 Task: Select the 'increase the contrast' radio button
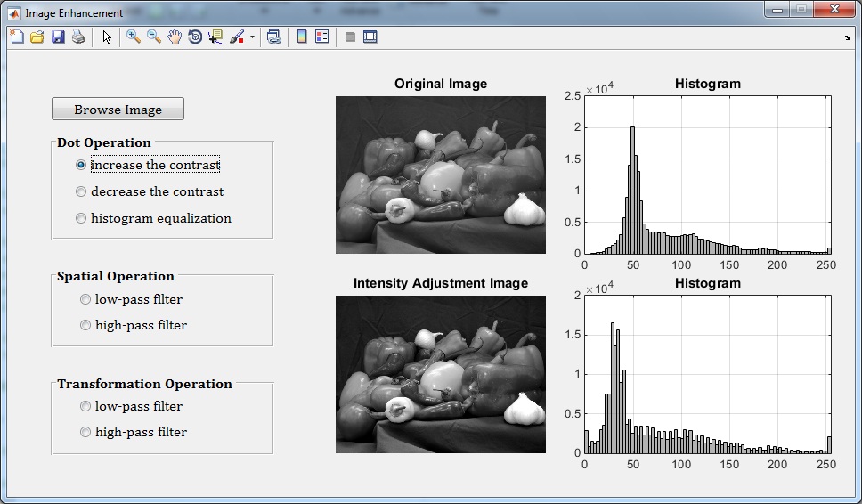pyautogui.click(x=82, y=165)
